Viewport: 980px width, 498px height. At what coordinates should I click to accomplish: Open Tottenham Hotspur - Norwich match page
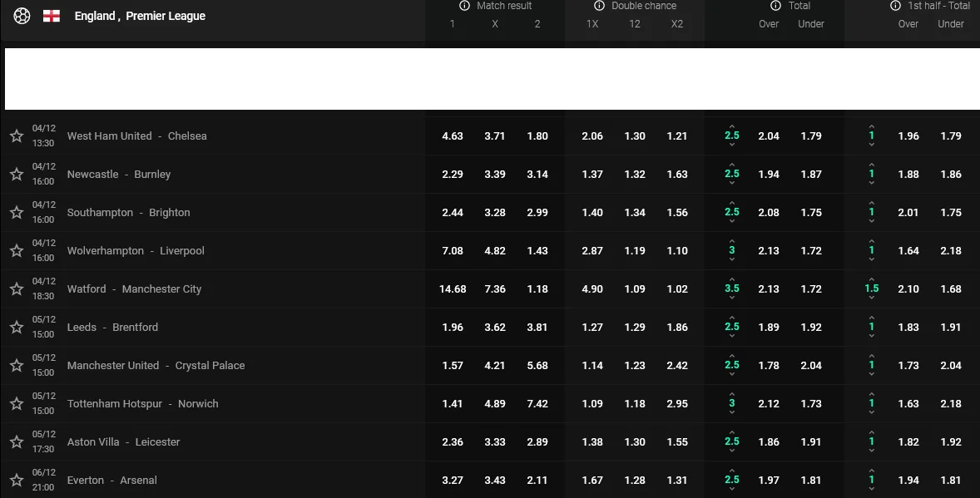tap(142, 404)
